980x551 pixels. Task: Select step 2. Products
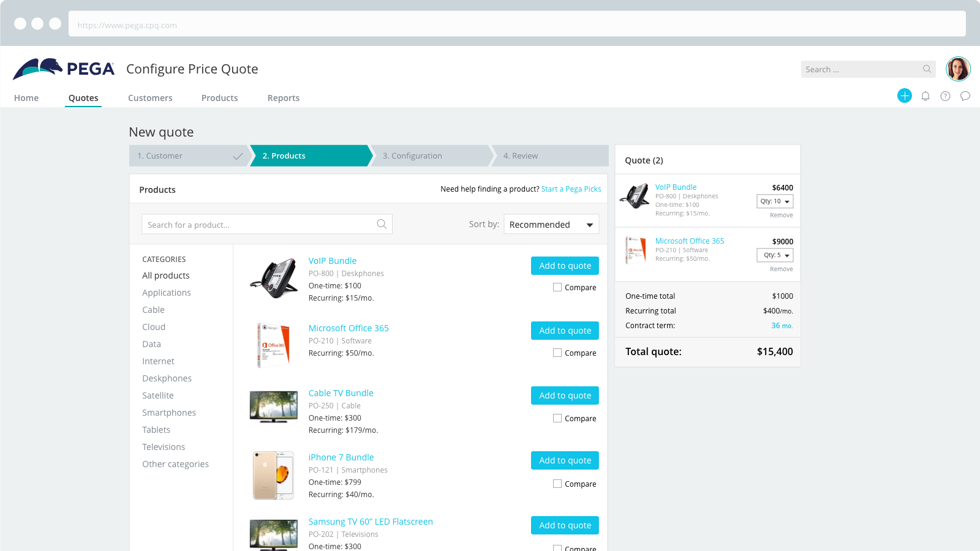[311, 156]
